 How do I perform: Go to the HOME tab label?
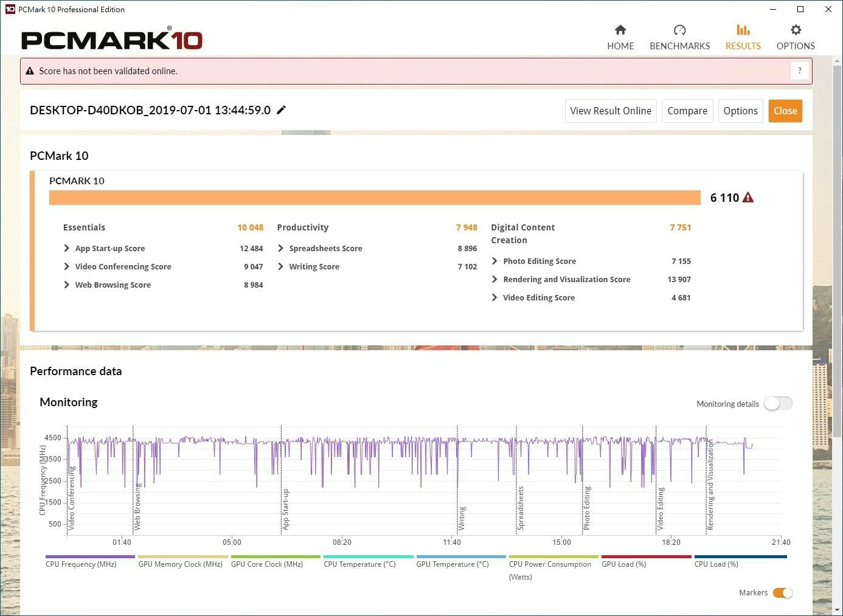620,46
